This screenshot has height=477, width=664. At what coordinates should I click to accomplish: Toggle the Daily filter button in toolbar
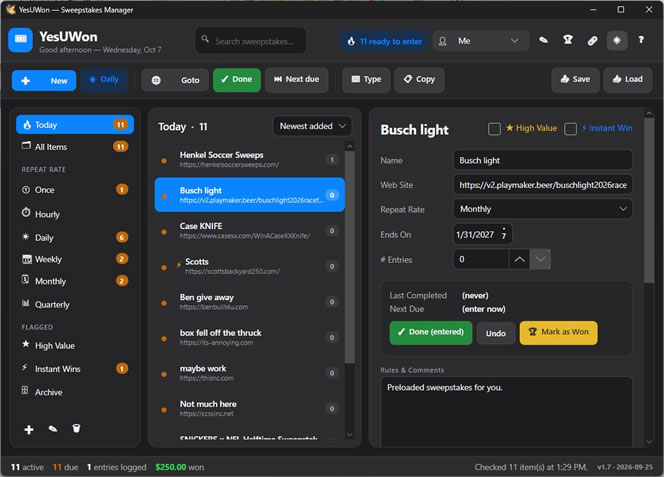coord(104,80)
